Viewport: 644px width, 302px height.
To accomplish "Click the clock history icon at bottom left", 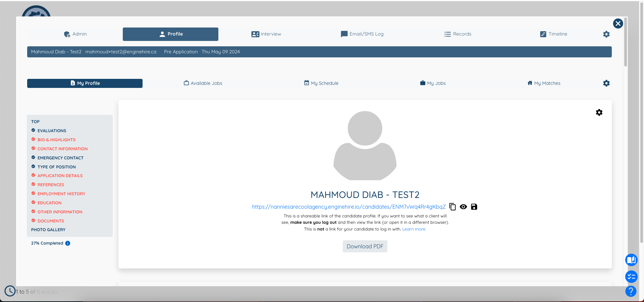I will coord(10,291).
